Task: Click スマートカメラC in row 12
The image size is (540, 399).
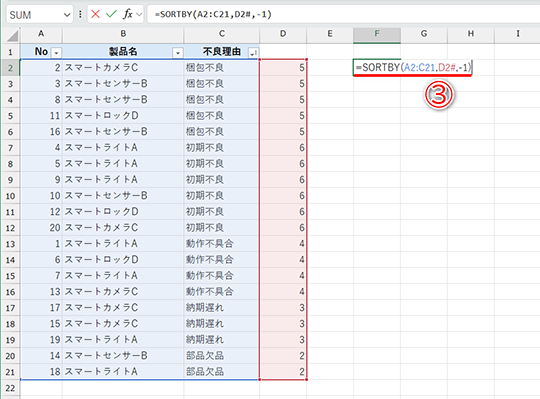Action: click(101, 228)
